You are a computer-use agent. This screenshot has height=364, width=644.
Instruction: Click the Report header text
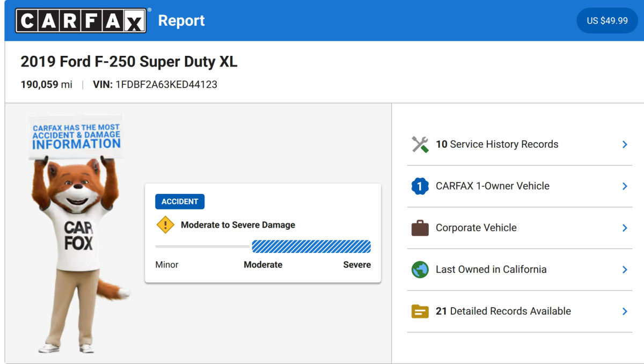click(x=181, y=20)
